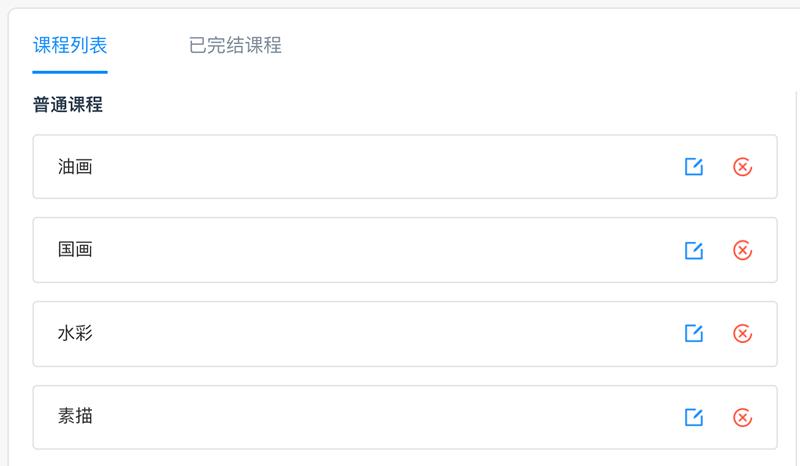Remove the 国画 course with delete icon
The width and height of the screenshot is (800, 466).
click(742, 250)
